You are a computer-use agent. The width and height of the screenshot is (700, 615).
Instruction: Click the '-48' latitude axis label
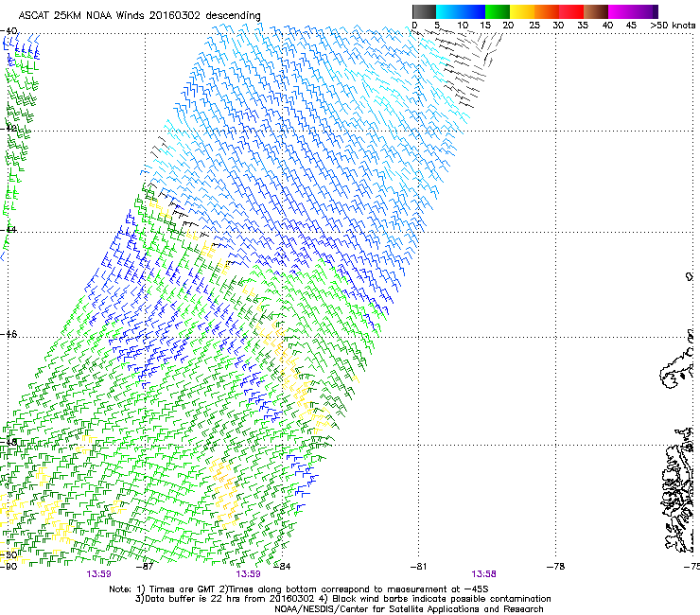[9, 442]
